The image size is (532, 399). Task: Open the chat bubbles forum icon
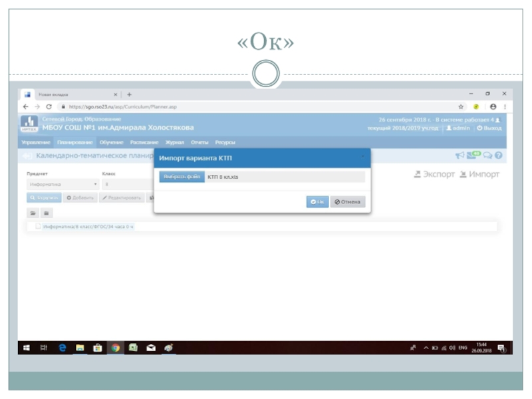tap(487, 156)
